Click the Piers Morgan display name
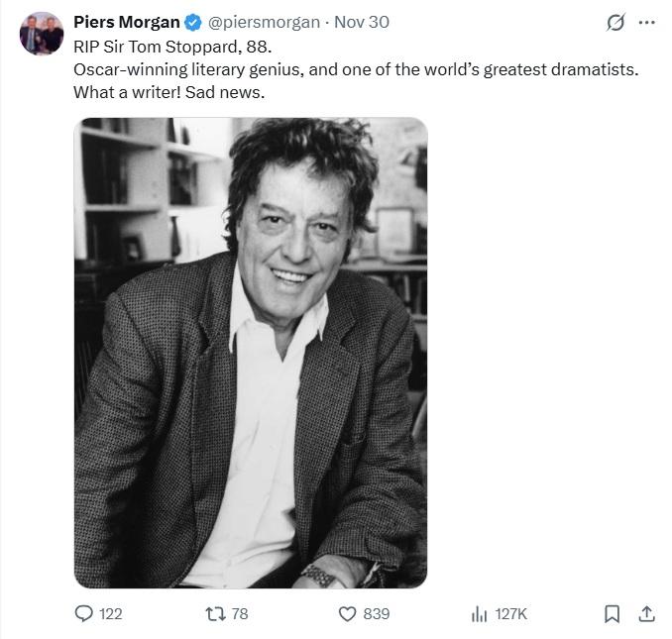 127,22
